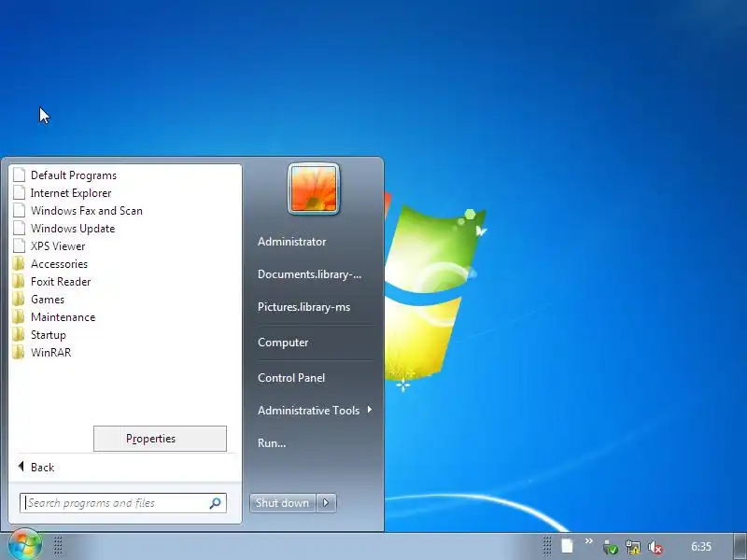Click the blank document taskbar icon
This screenshot has height=560, width=747.
point(567,546)
